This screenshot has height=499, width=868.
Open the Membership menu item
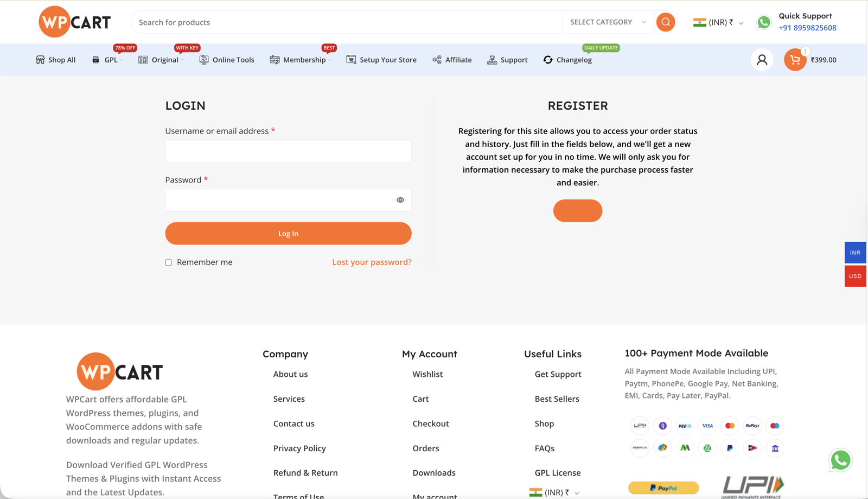304,60
